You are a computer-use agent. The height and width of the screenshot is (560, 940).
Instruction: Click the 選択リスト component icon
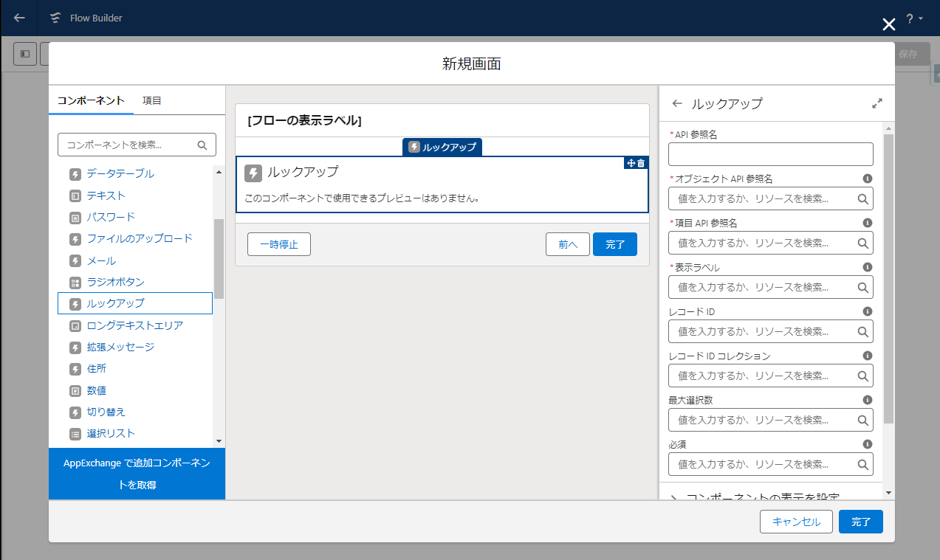75,434
